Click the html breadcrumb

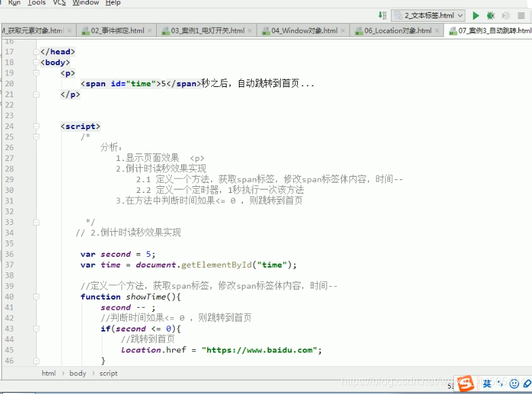tap(49, 374)
